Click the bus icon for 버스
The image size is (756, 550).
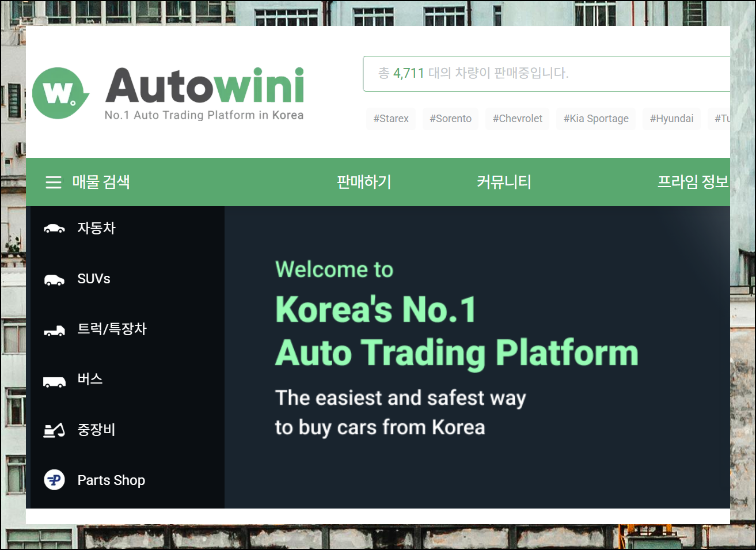point(54,381)
